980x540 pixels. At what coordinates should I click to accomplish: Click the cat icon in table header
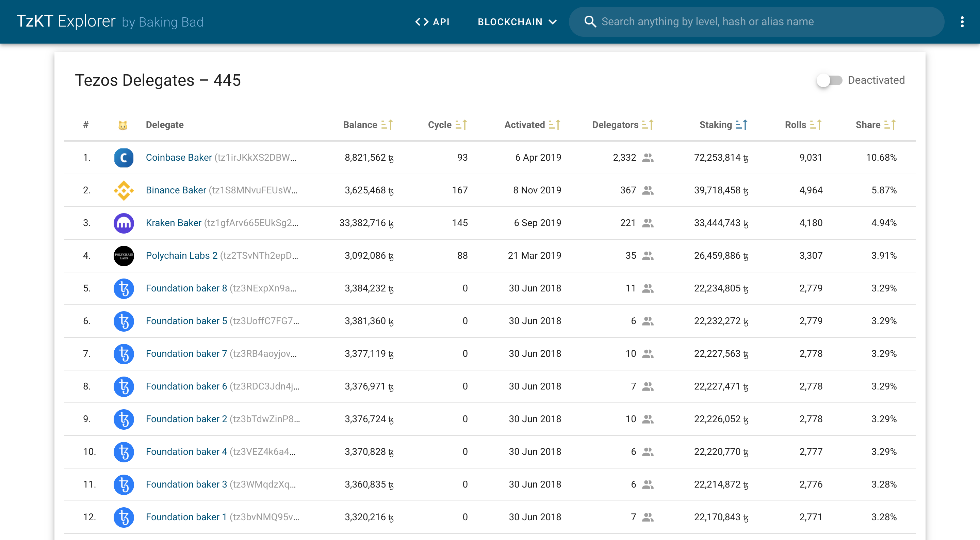tap(123, 125)
